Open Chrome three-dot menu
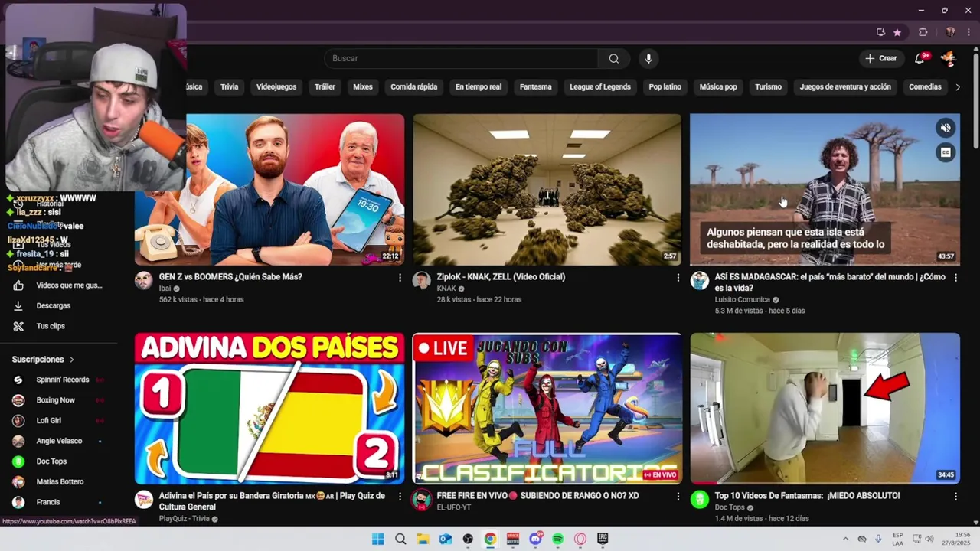This screenshot has height=551, width=980. (x=969, y=32)
